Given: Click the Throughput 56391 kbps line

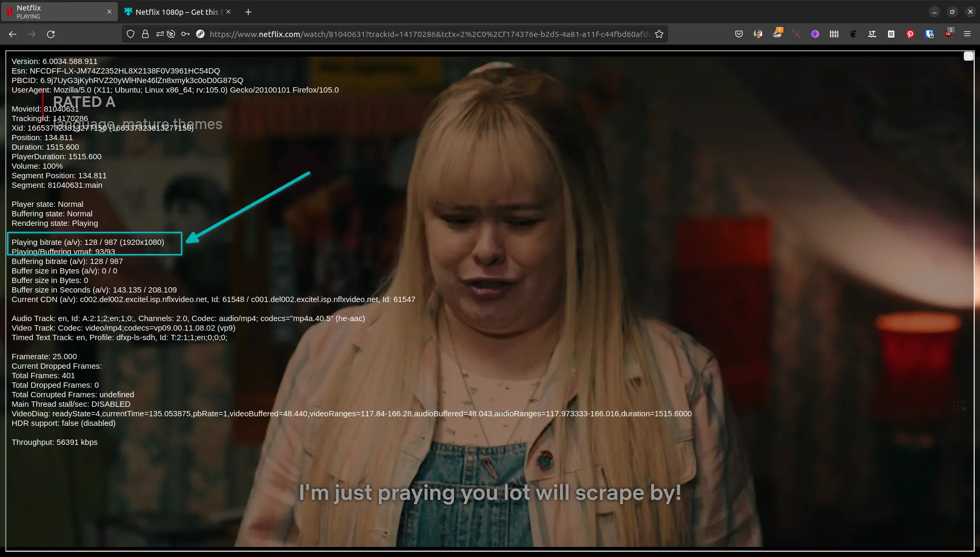Looking at the screenshot, I should pyautogui.click(x=54, y=442).
